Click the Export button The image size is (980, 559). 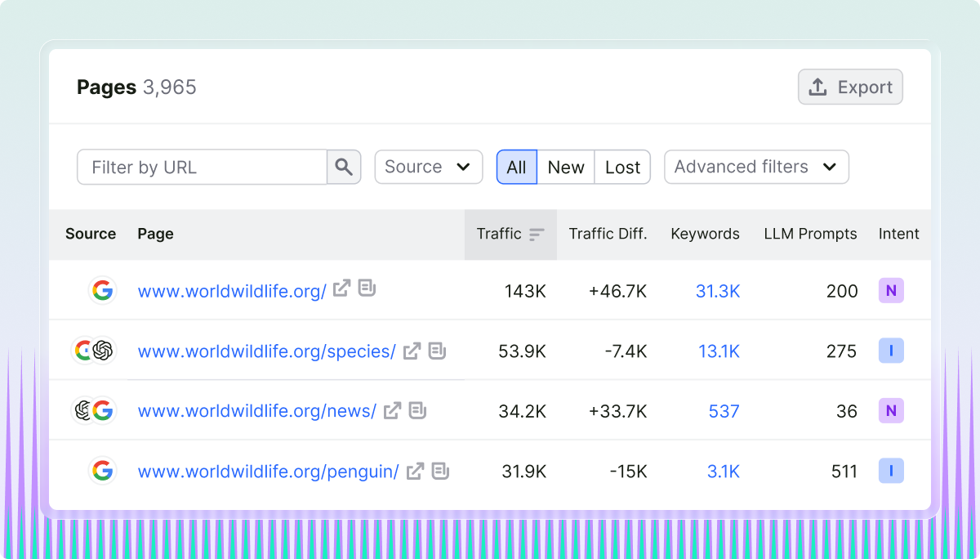[850, 87]
